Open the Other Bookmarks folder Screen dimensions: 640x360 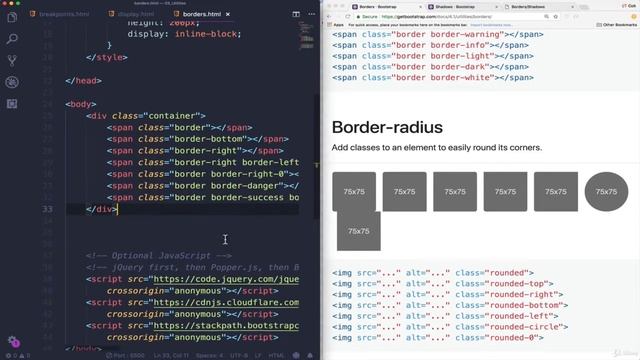(617, 25)
